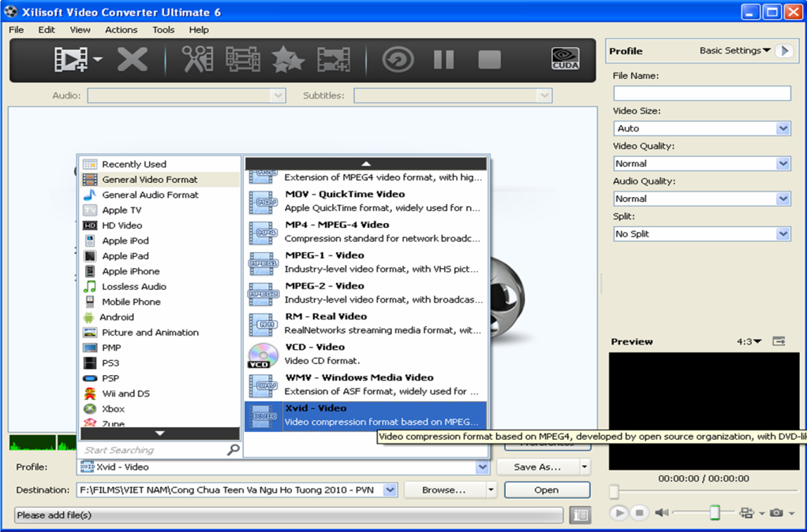
Task: Open the Tools menu
Action: click(163, 30)
